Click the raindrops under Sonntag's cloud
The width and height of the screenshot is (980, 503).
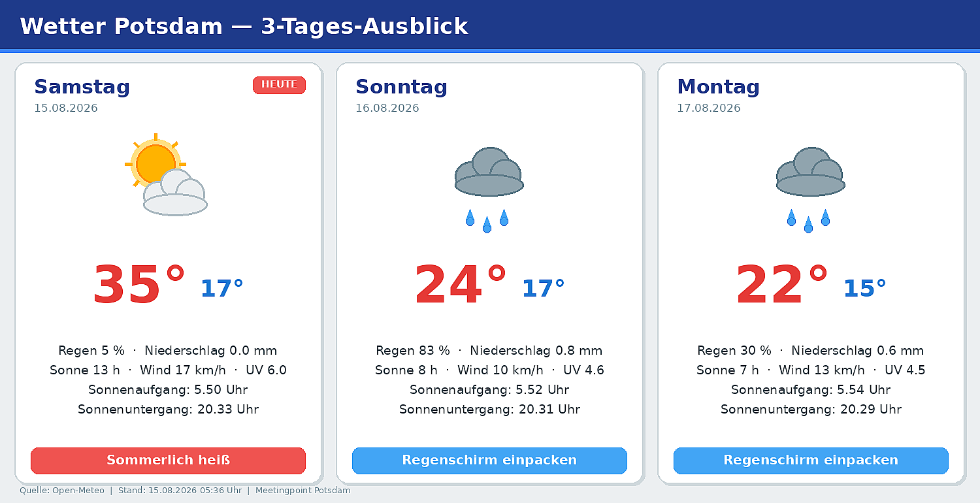pos(487,221)
